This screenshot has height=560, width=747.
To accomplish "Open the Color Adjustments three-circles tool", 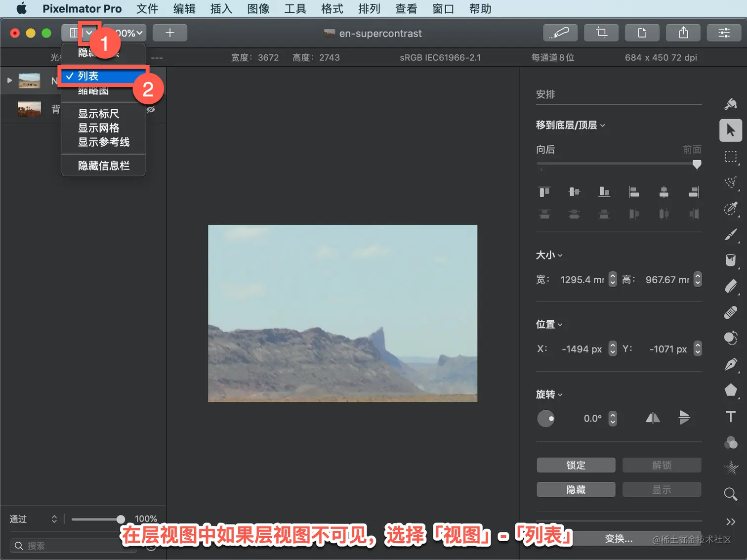I will pyautogui.click(x=731, y=442).
